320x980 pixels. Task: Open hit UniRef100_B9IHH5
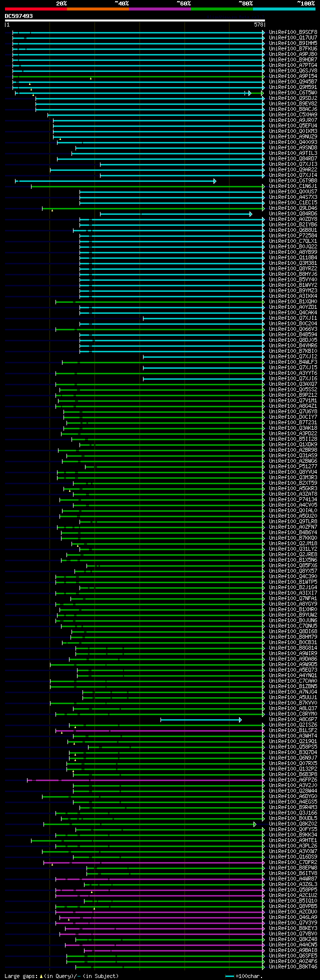(x=293, y=43)
